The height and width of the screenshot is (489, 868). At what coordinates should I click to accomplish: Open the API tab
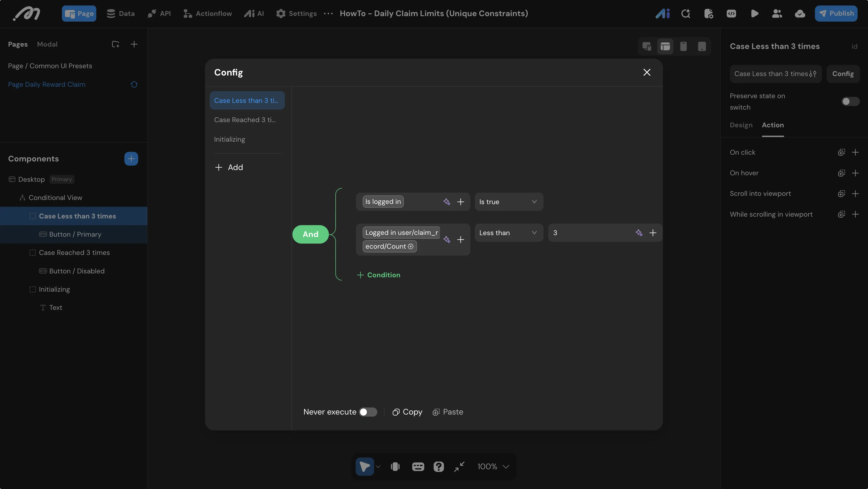[159, 14]
